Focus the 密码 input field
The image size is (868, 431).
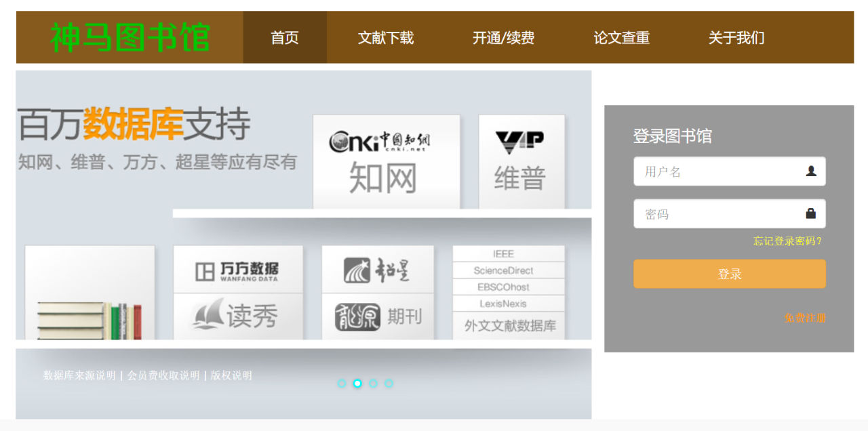[x=730, y=213]
